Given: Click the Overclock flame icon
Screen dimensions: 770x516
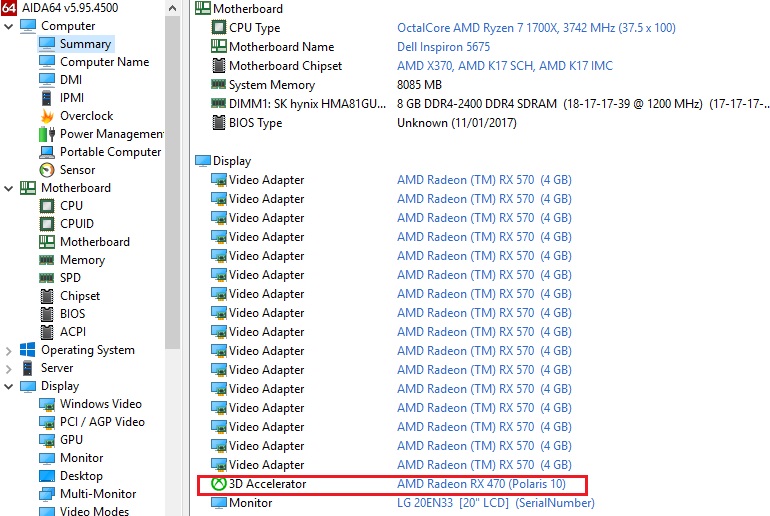Looking at the screenshot, I should pos(47,116).
